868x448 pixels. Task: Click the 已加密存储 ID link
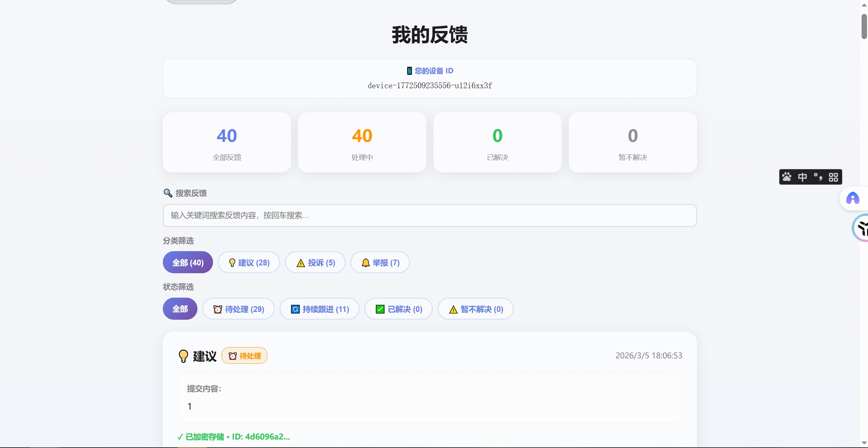[x=234, y=437]
